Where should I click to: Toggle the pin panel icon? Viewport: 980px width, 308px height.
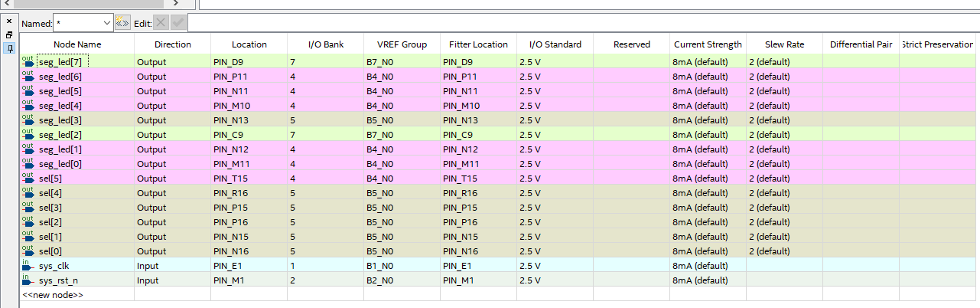click(x=9, y=48)
